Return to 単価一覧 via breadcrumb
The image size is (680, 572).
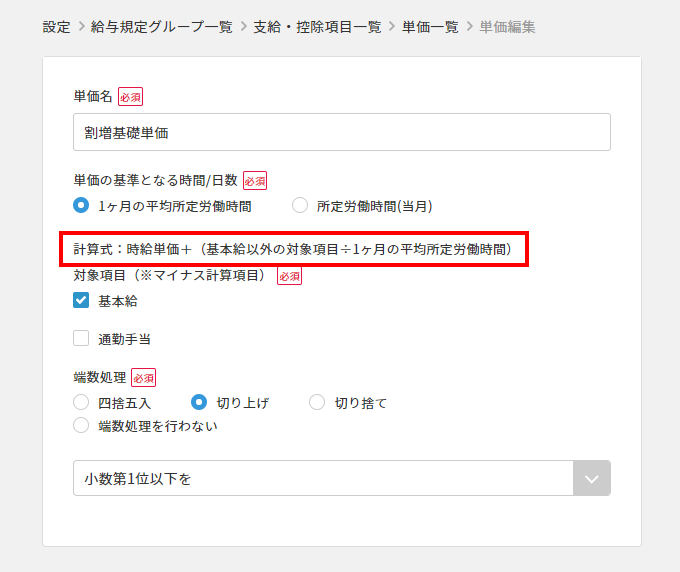430,27
